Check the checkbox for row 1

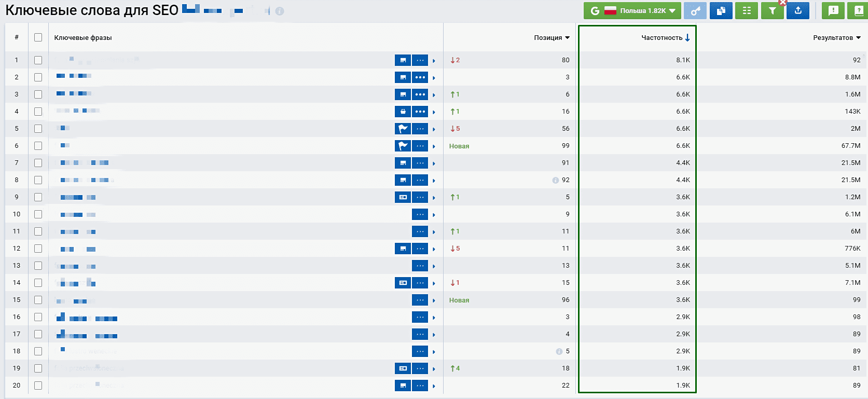38,60
